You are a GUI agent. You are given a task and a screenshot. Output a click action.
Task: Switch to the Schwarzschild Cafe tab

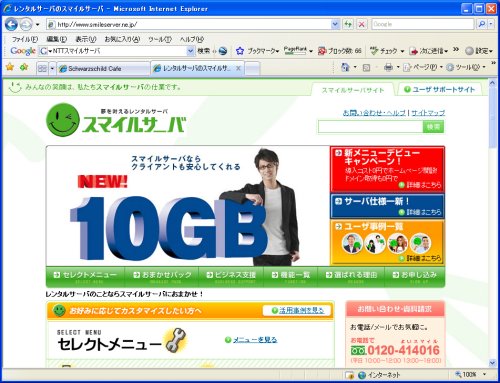pos(103,69)
